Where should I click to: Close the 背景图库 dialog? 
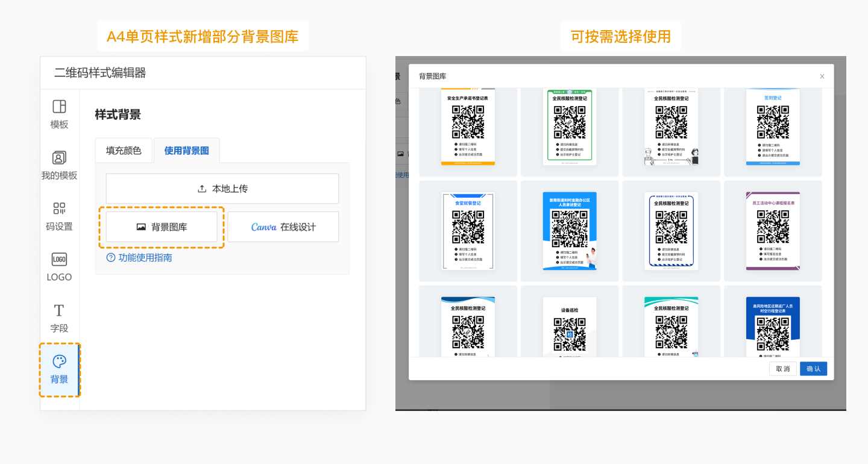822,77
